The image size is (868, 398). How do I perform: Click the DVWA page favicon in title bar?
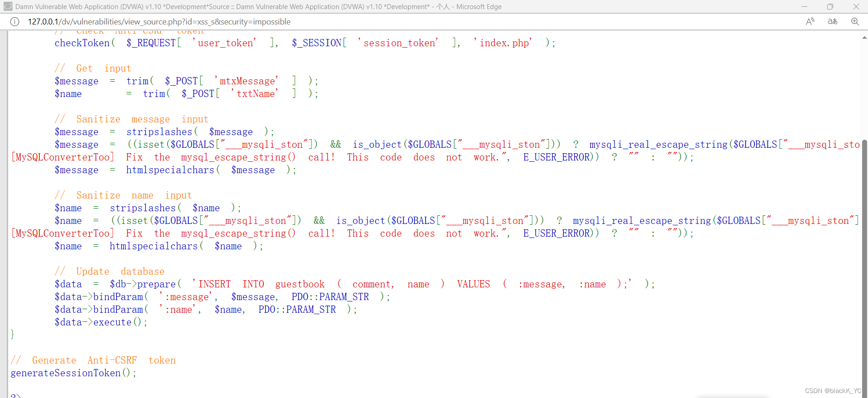(8, 6)
